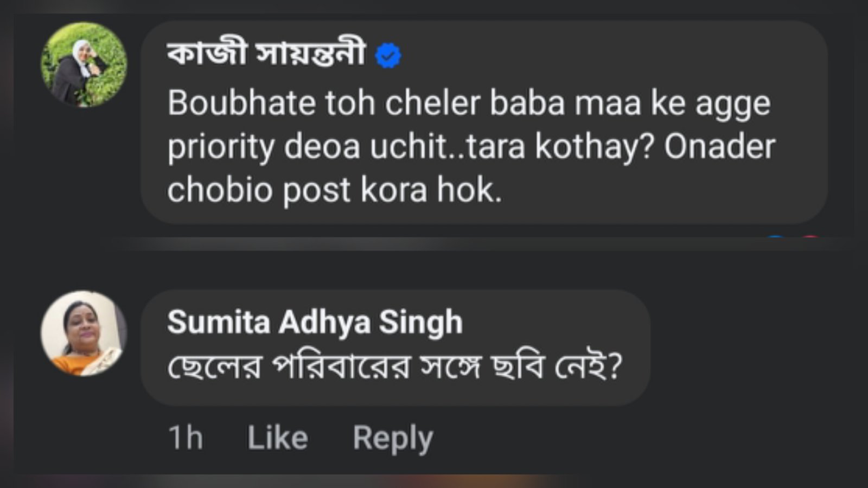Open কাজী সায়ন্তনী's profile picture
The width and height of the screenshot is (868, 488).
click(84, 64)
